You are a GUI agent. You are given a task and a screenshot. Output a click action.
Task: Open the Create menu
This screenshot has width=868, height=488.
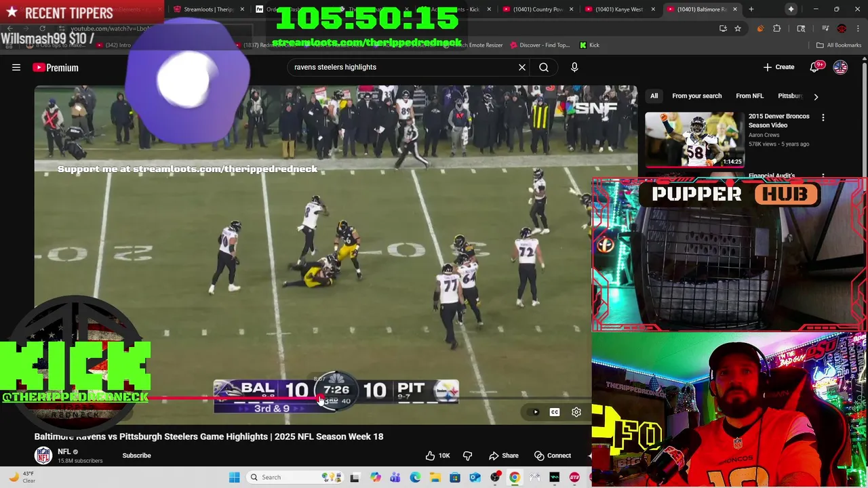click(x=778, y=67)
